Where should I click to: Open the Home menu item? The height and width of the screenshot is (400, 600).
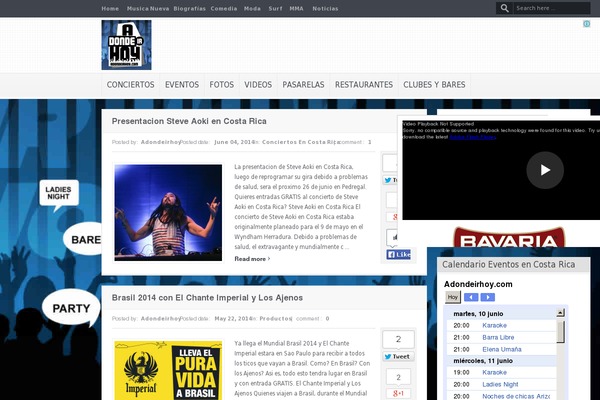point(110,8)
